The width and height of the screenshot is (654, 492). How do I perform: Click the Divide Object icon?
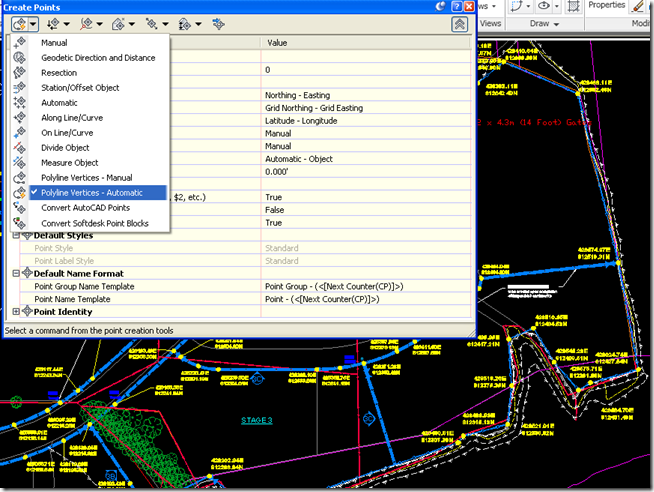point(20,148)
